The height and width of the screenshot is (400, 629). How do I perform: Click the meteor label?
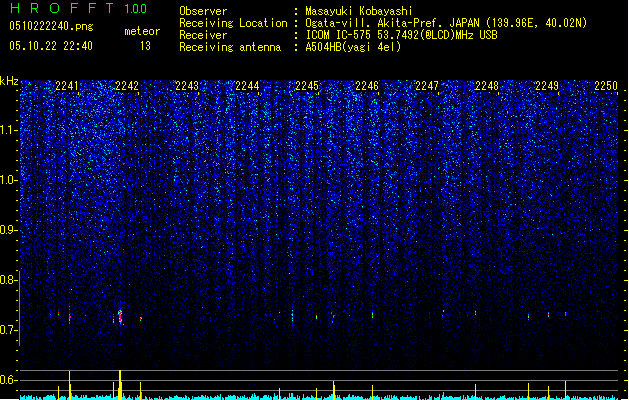pos(142,31)
